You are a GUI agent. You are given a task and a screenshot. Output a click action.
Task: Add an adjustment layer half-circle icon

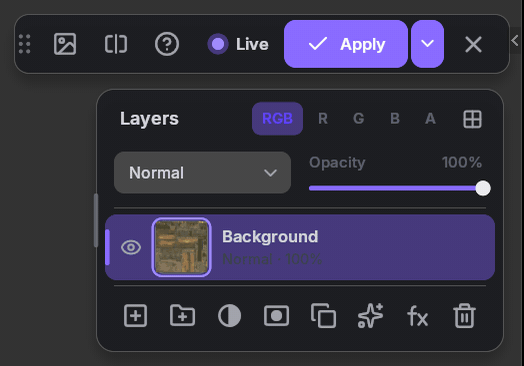229,315
